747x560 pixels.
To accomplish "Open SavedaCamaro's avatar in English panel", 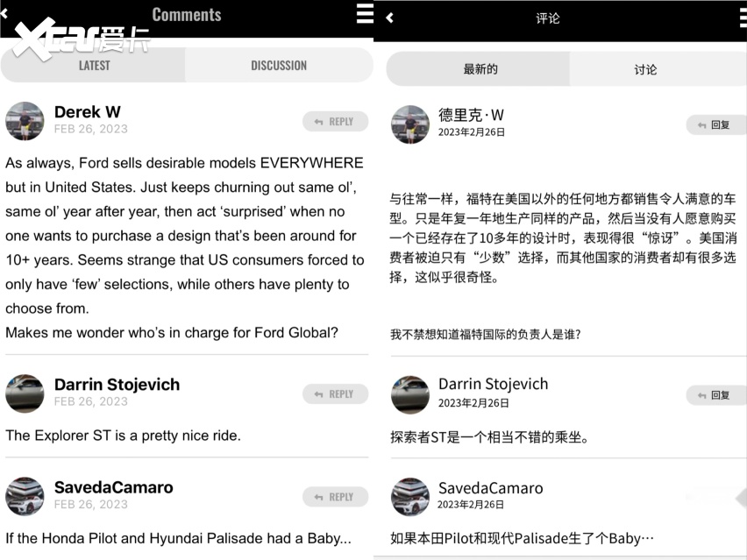I will (x=25, y=496).
